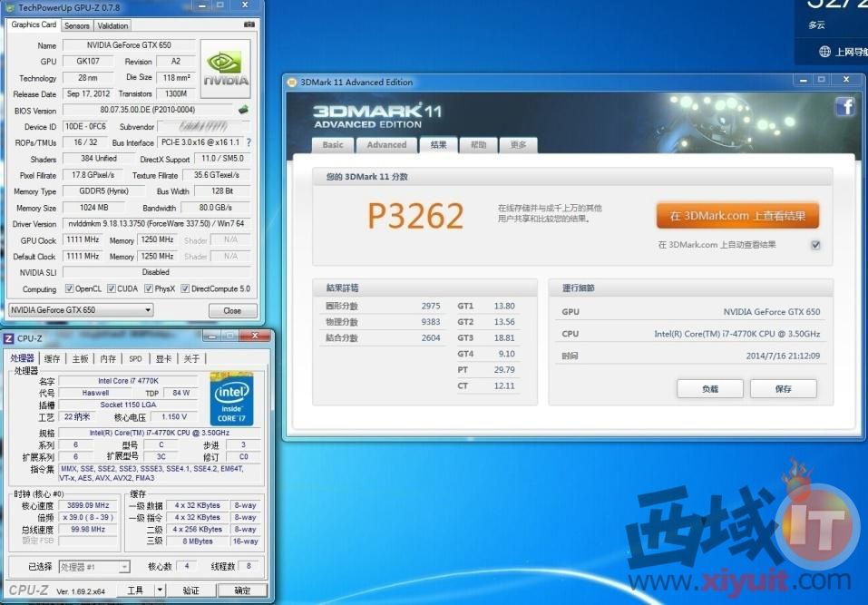Screen dimensions: 868x605
Task: Click the 三级 8 MBytes cache value
Action: click(197, 541)
